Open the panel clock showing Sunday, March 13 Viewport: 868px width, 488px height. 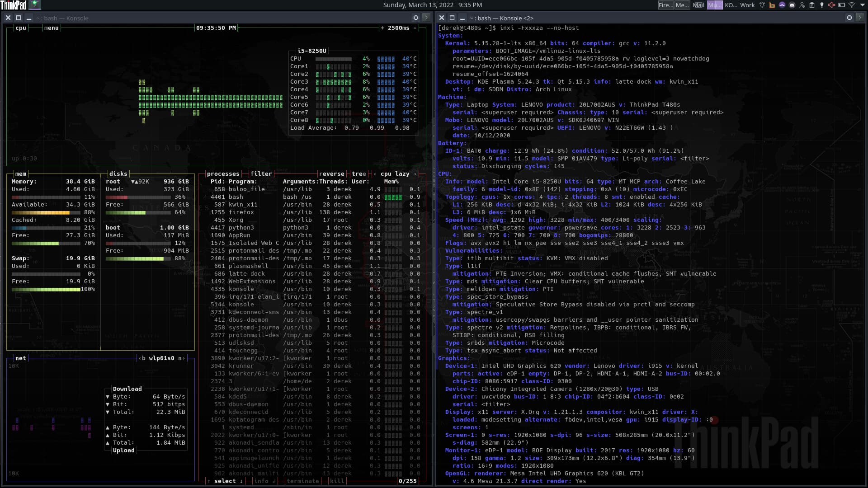[433, 5]
